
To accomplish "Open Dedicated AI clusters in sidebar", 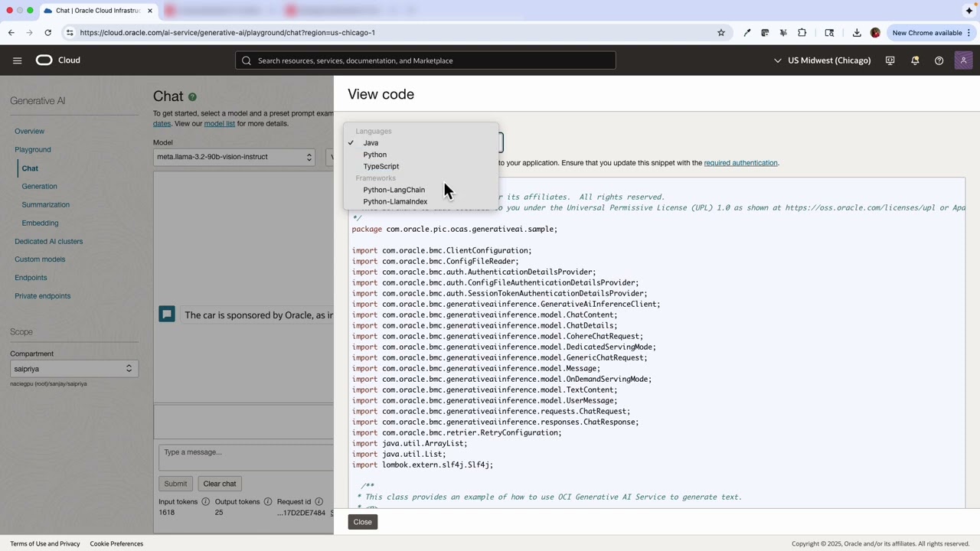I will click(x=48, y=242).
